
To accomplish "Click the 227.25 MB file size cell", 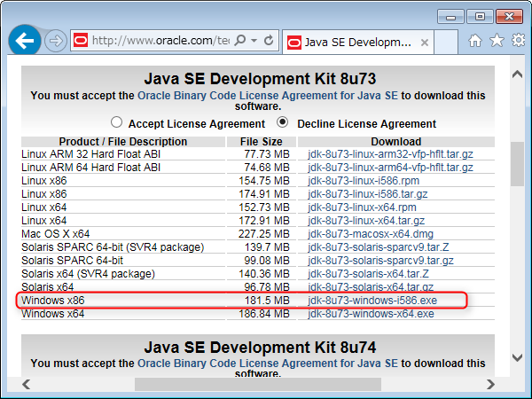I will pyautogui.click(x=264, y=234).
